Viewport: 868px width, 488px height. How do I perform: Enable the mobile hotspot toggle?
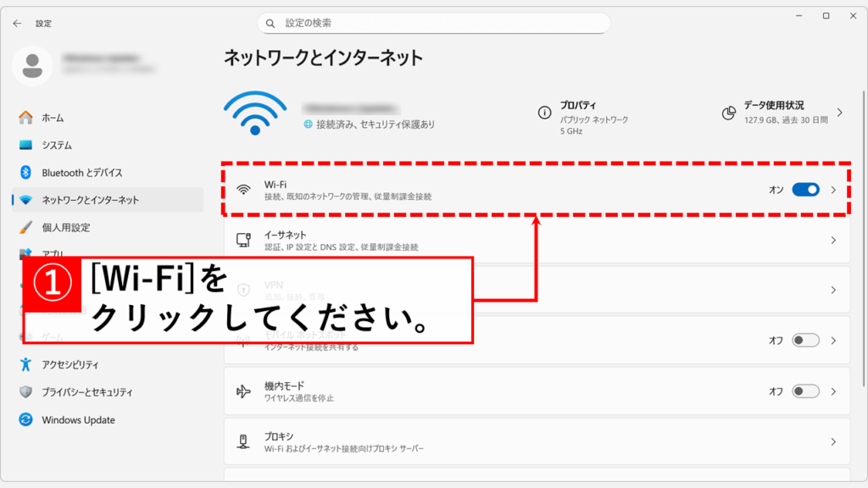point(805,341)
